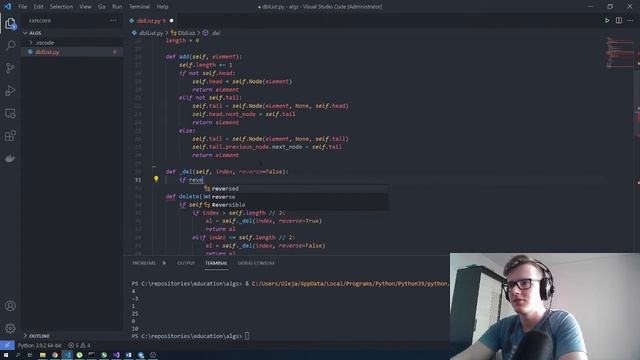
Task: Expand the .vscode folder
Action: pyautogui.click(x=44, y=42)
